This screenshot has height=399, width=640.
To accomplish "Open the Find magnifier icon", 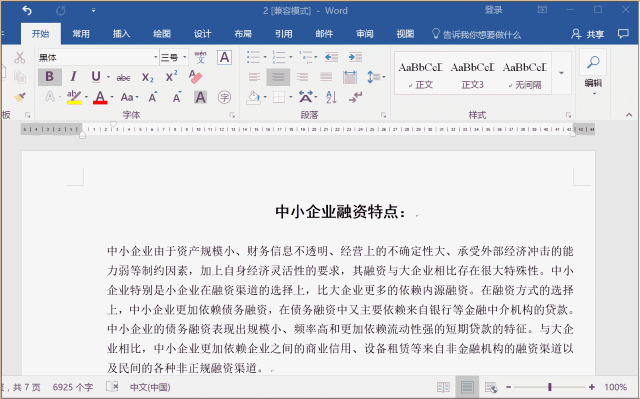I will [593, 62].
